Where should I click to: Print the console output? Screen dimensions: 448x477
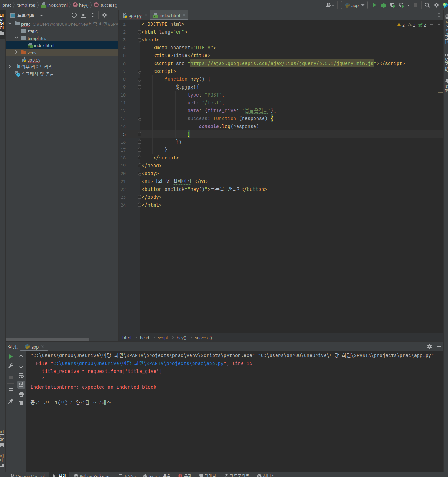click(x=21, y=394)
